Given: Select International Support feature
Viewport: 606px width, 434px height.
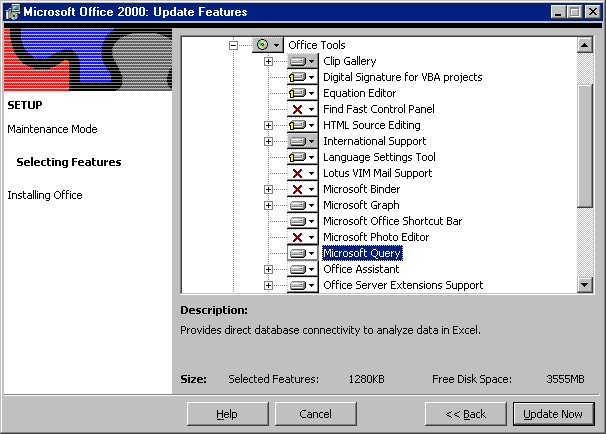Looking at the screenshot, I should 374,141.
